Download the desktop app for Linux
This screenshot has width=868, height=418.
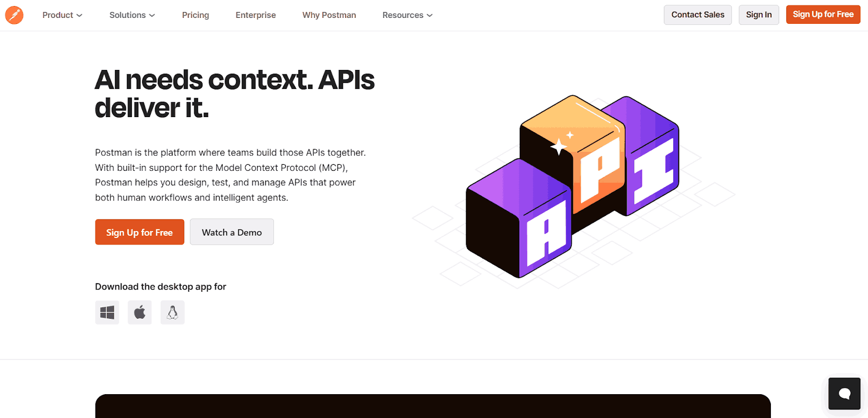pyautogui.click(x=173, y=312)
